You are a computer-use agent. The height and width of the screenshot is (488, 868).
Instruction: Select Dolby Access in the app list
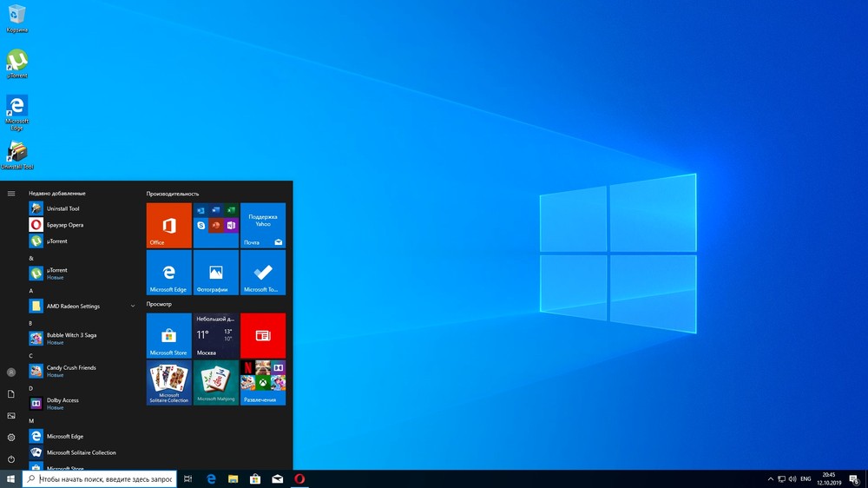(x=62, y=400)
